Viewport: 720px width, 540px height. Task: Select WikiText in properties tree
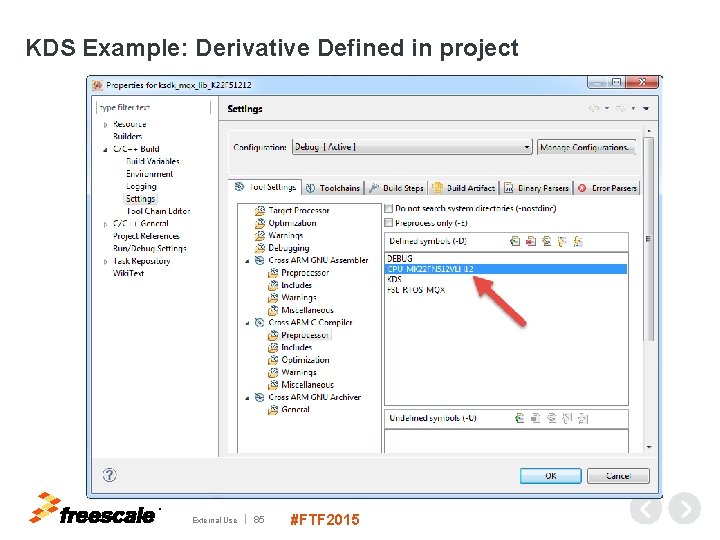tap(128, 273)
